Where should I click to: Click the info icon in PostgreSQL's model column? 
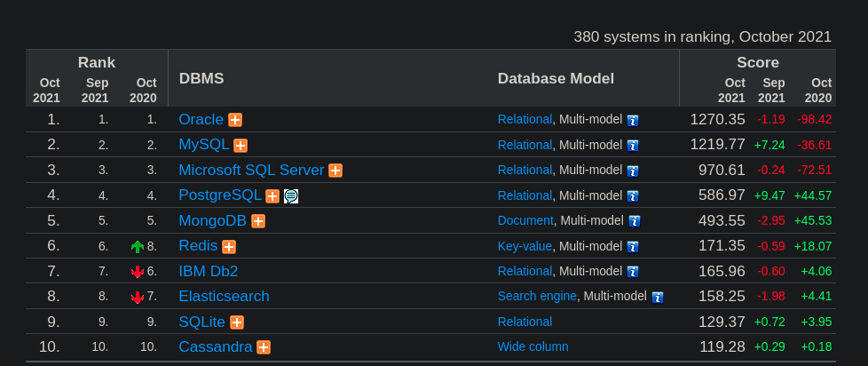pyautogui.click(x=633, y=196)
